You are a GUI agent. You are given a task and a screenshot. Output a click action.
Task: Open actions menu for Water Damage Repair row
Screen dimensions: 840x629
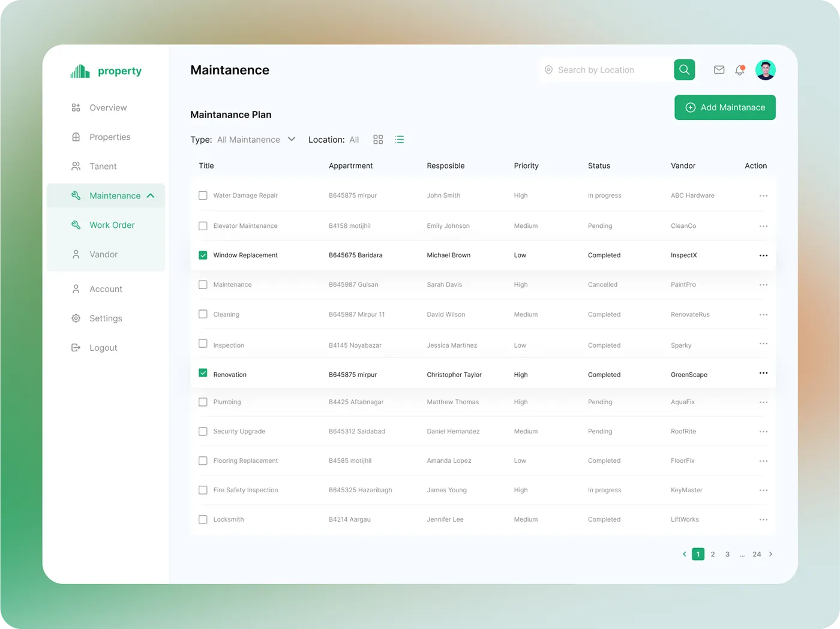click(763, 195)
